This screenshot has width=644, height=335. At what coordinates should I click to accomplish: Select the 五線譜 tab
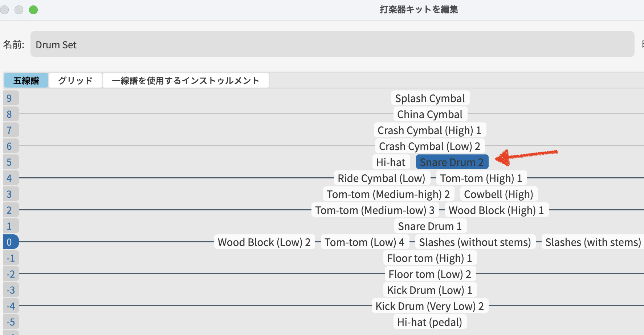(x=26, y=80)
